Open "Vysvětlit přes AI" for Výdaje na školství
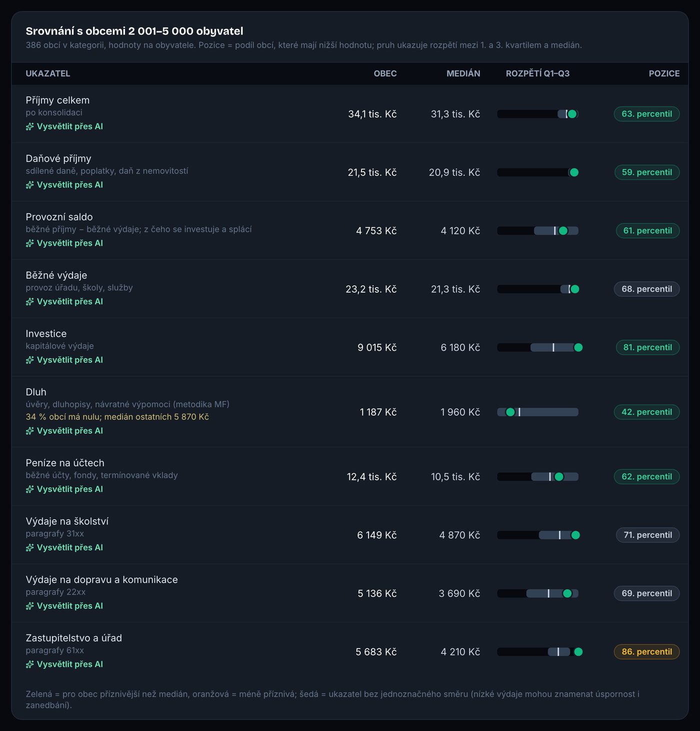The height and width of the screenshot is (731, 700). coord(64,547)
